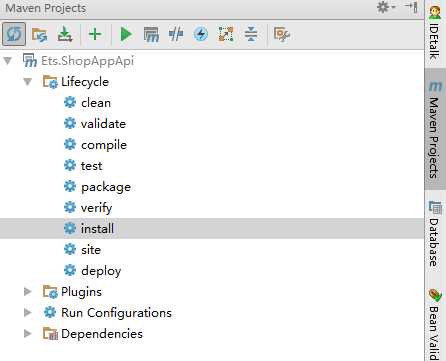This screenshot has width=446, height=361.
Task: Select the clean lifecycle goal
Action: point(96,103)
